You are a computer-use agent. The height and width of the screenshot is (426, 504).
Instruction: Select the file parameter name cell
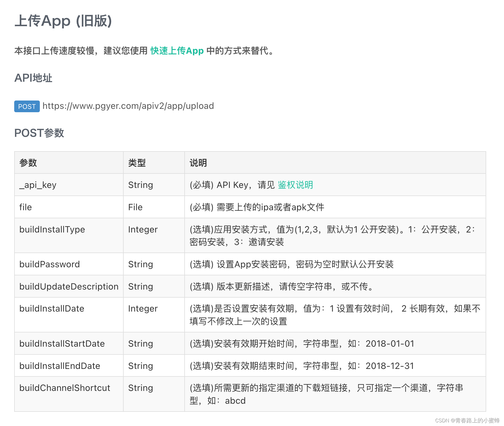tap(69, 207)
